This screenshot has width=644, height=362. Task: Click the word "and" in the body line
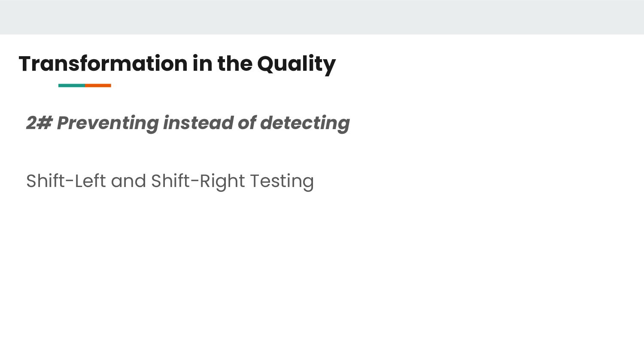(x=128, y=181)
